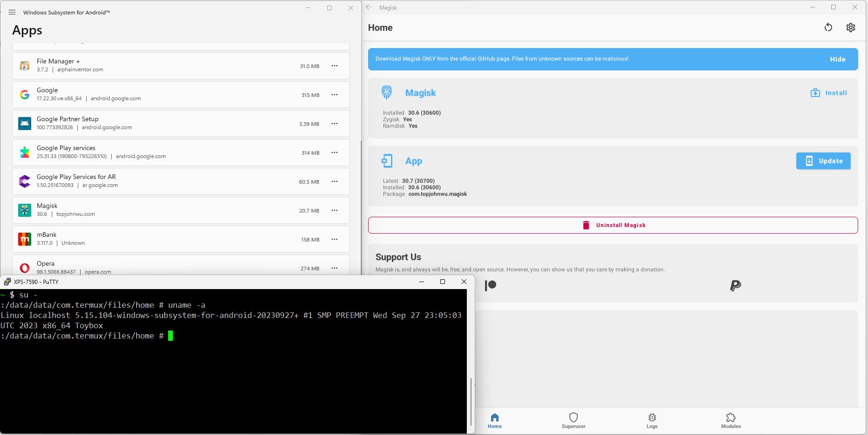Viewport: 868px width, 435px height.
Task: Click the App card icon
Action: pos(387,161)
